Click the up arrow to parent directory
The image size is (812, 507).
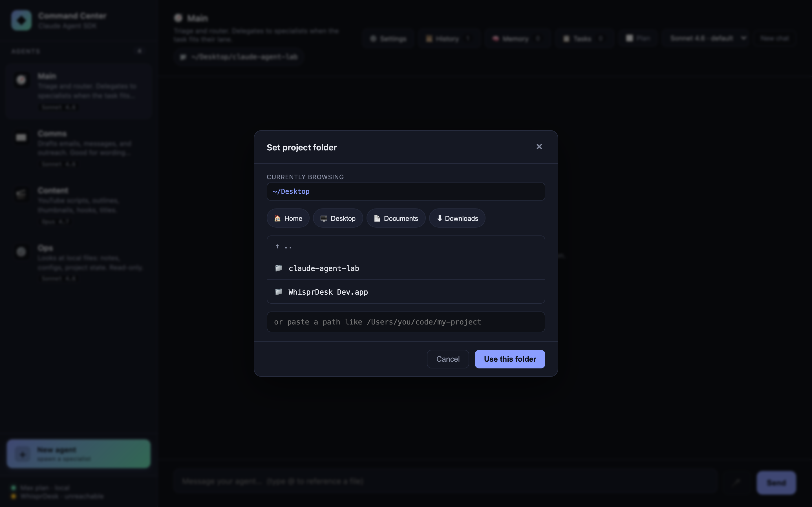[x=277, y=246]
